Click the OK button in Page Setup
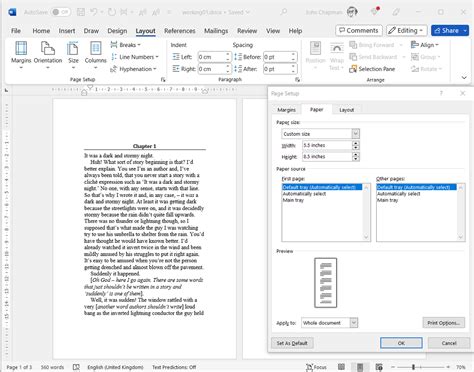Viewport: 474px width, 372px height. tap(401, 343)
